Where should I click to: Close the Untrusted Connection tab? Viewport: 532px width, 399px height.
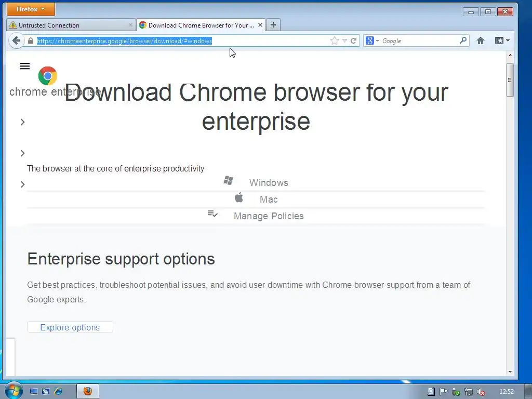130,25
